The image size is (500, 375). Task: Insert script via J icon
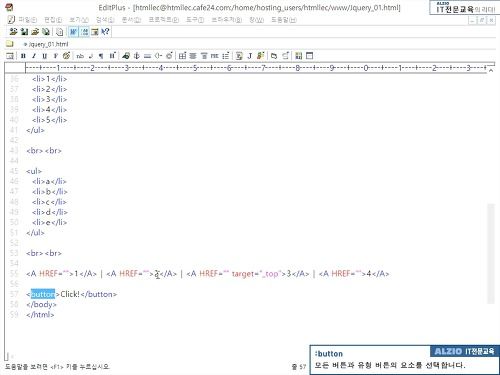[250, 56]
